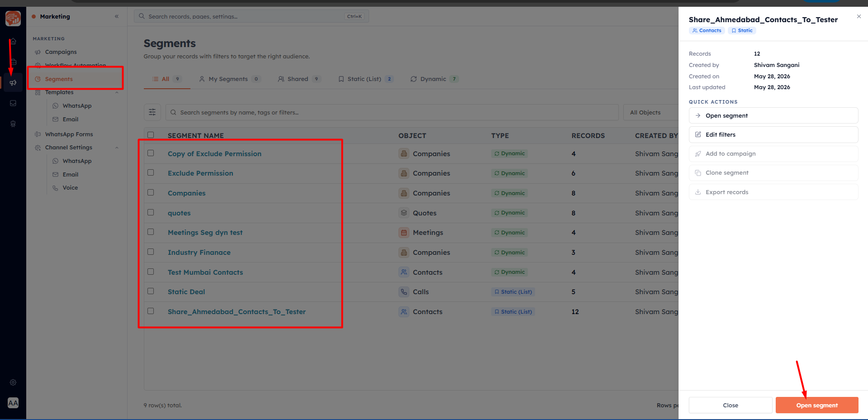Tick the Static Deal row checkbox
The height and width of the screenshot is (420, 868).
tap(151, 291)
